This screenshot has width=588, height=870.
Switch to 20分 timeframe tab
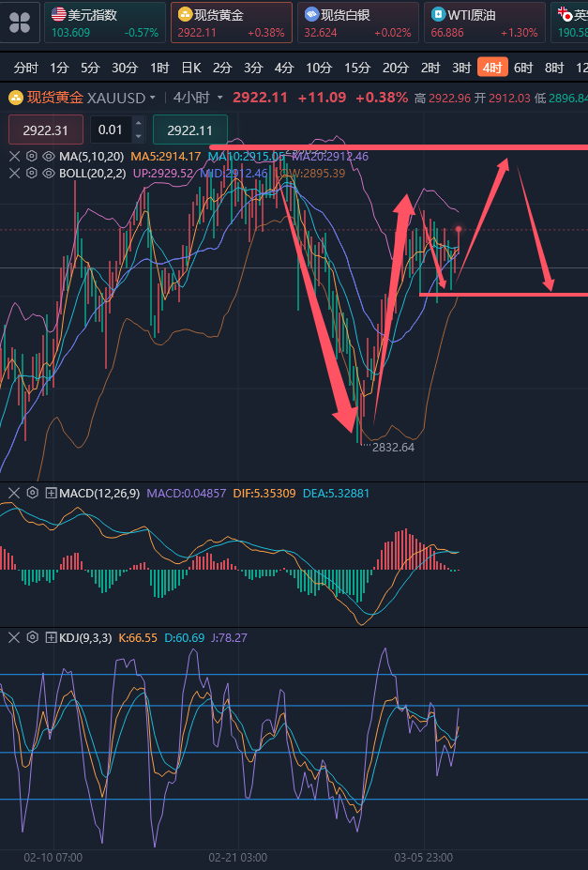[396, 69]
